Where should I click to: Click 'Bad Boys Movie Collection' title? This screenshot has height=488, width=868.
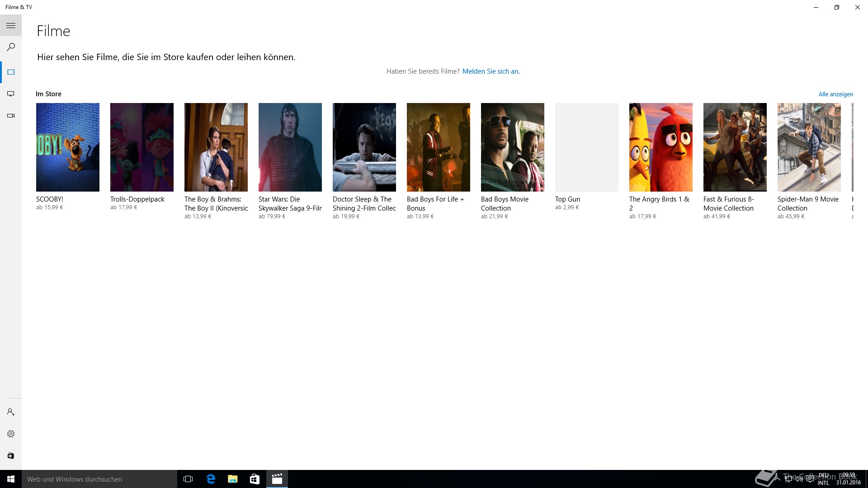(x=505, y=204)
